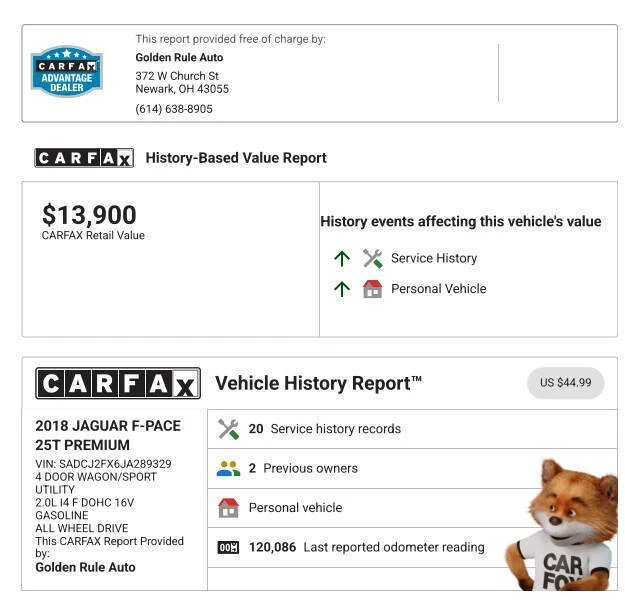Click the wrench icon next to Service History
Image resolution: width=625 pixels, height=603 pixels.
click(x=373, y=258)
